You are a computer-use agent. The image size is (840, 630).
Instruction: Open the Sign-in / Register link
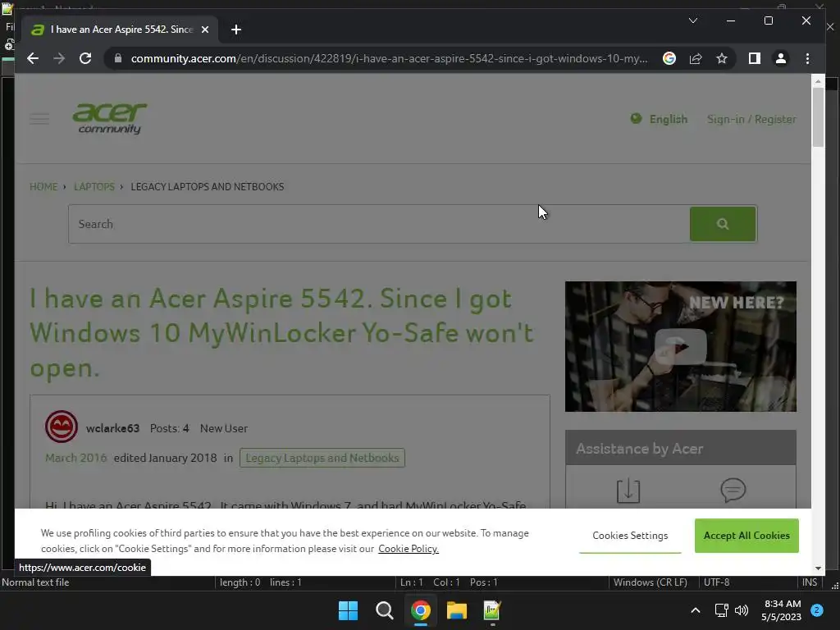tap(751, 119)
